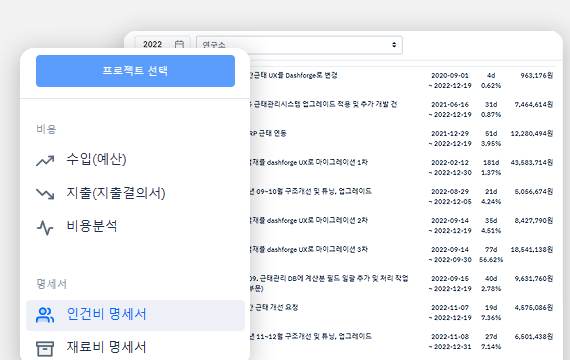
Task: Click the 인건비 명세서 people icon
Action: point(45,315)
